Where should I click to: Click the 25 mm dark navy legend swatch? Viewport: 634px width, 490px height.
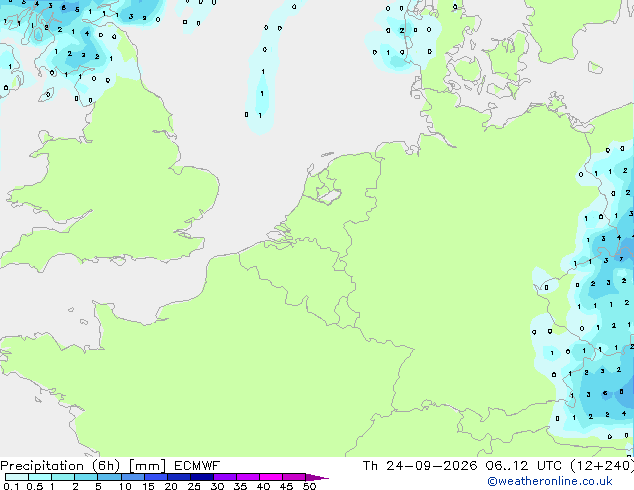click(x=202, y=477)
